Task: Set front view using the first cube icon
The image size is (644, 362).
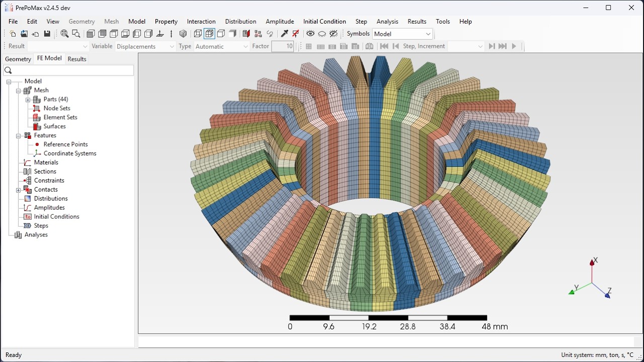Action: click(91, 34)
